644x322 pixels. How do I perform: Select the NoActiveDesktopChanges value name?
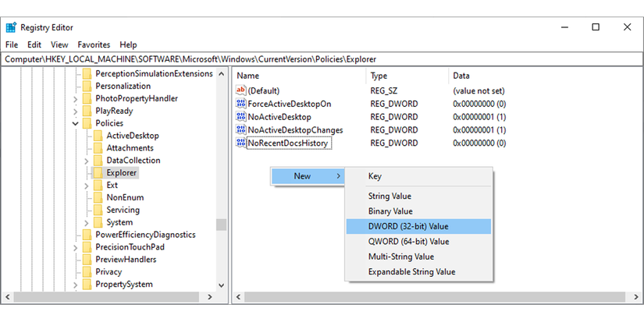[295, 130]
